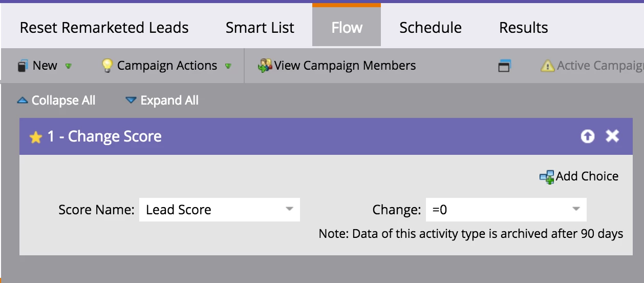The width and height of the screenshot is (644, 283).
Task: Open the Change value dropdown arrow
Action: pos(576,209)
